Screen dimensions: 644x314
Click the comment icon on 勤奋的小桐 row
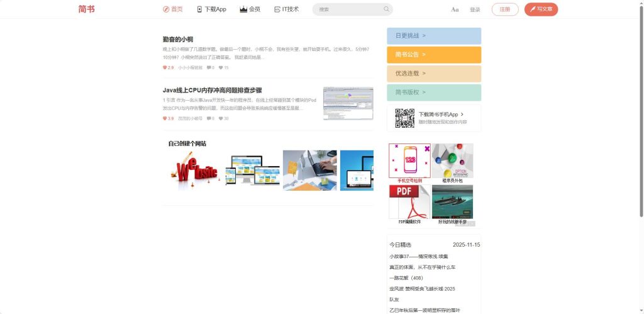[209, 68]
